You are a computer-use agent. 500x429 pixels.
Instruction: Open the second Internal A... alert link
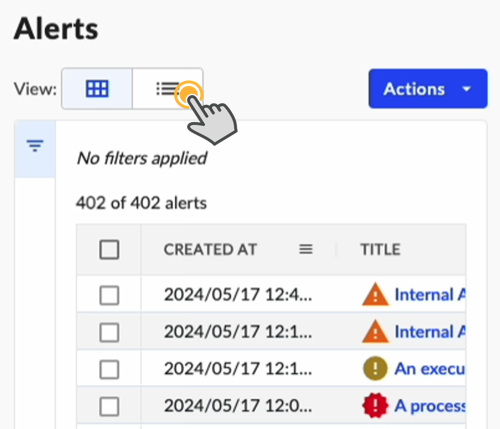coord(430,332)
